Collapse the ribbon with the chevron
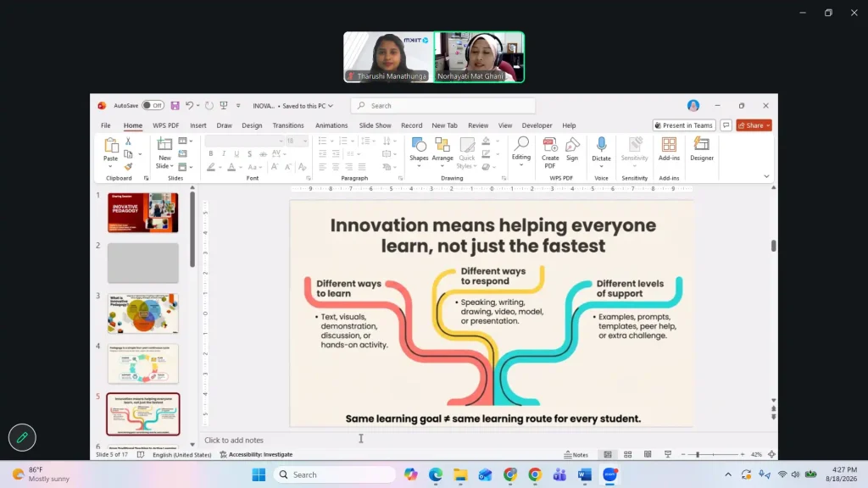 tap(766, 176)
